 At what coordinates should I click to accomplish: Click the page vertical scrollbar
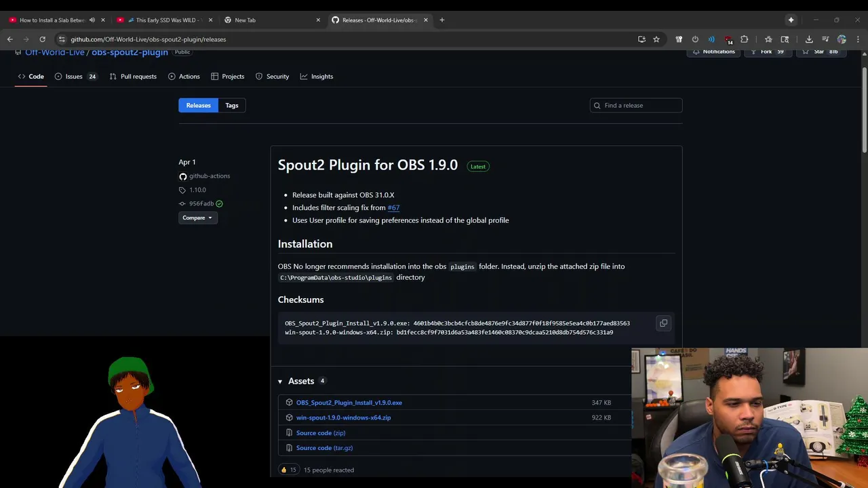864,108
